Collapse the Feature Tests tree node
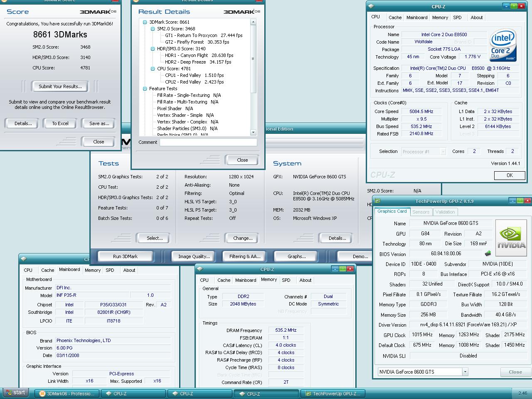This screenshot has width=532, height=399. click(145, 89)
